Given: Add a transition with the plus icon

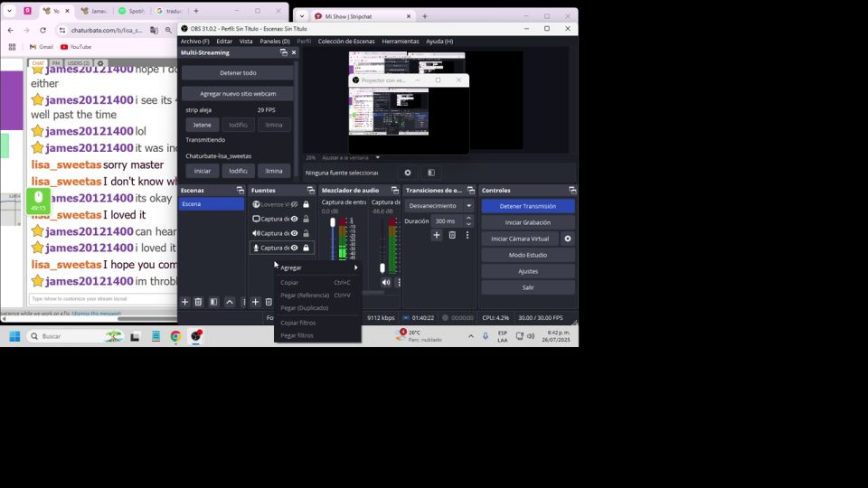Looking at the screenshot, I should coord(437,235).
